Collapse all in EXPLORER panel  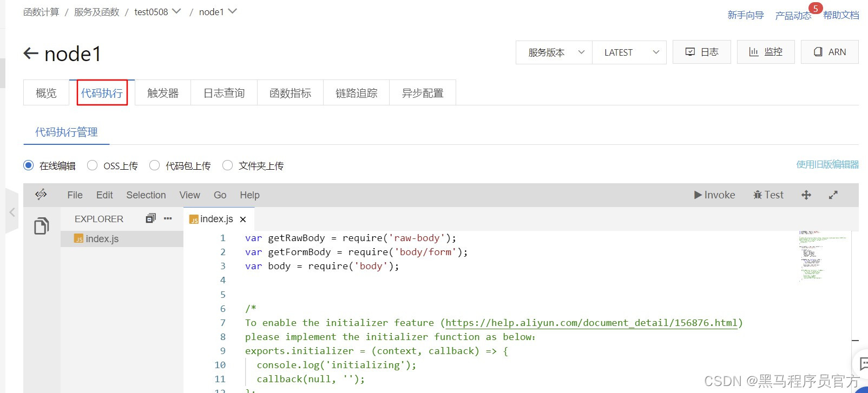click(x=150, y=218)
